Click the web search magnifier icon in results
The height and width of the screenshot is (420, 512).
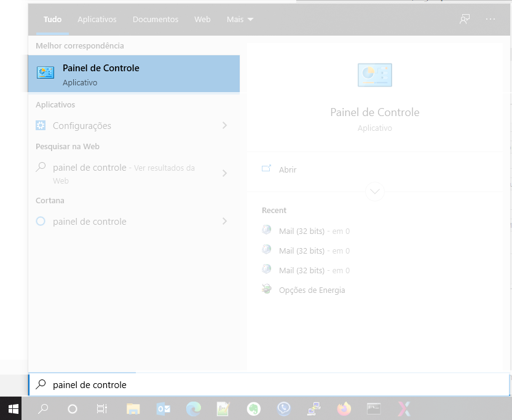tap(41, 167)
